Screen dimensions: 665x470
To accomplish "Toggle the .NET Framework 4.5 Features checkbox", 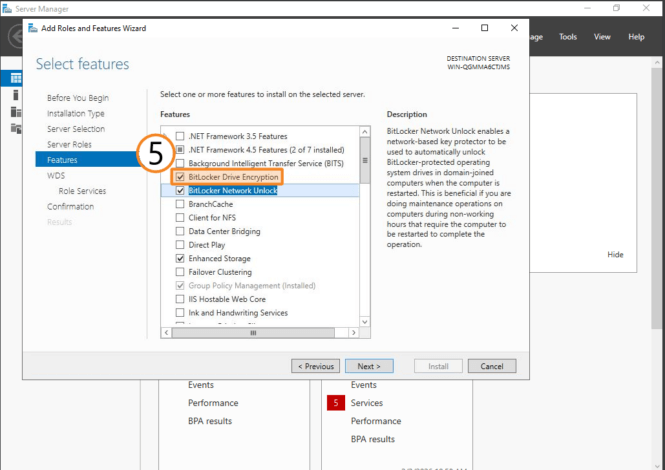I will pos(180,150).
